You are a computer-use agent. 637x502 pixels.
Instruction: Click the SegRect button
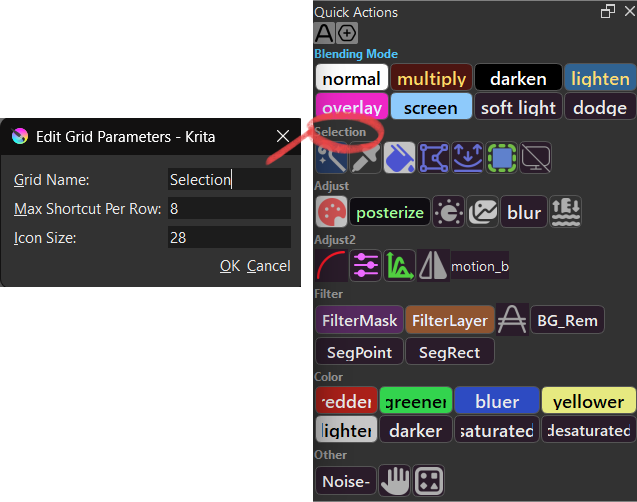coord(450,351)
